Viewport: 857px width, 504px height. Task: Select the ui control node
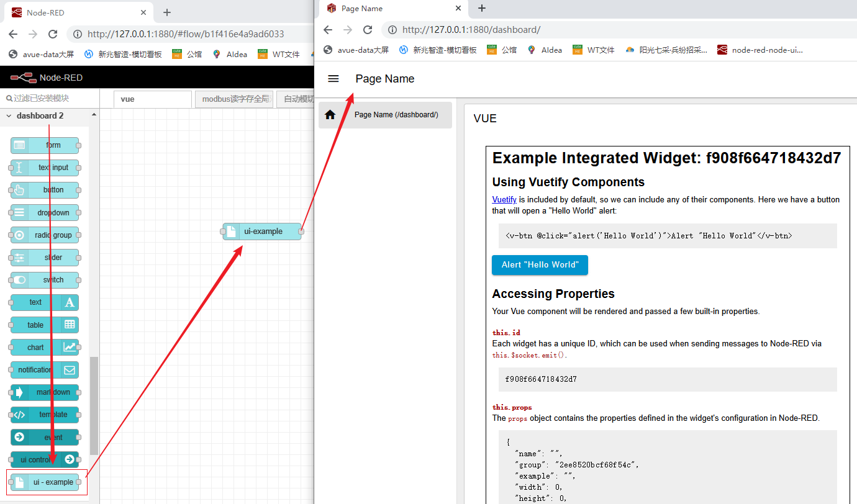pos(45,460)
